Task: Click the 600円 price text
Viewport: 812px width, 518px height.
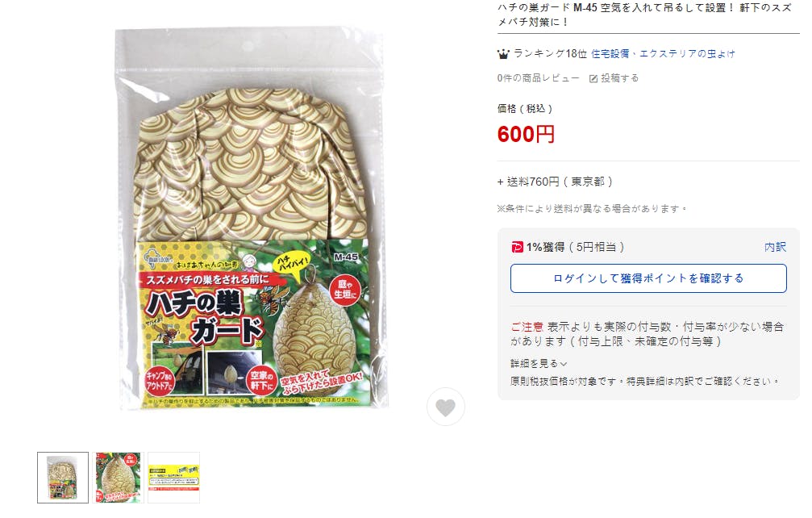Action: click(x=526, y=134)
